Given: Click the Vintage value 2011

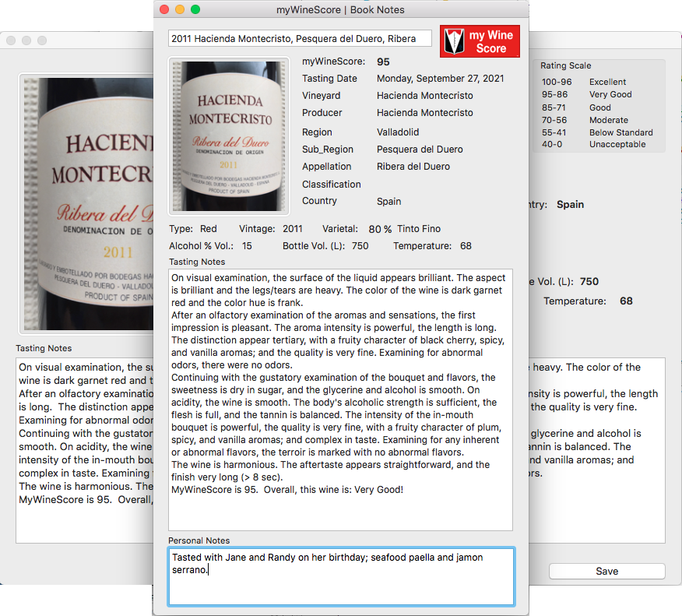Looking at the screenshot, I should (291, 228).
